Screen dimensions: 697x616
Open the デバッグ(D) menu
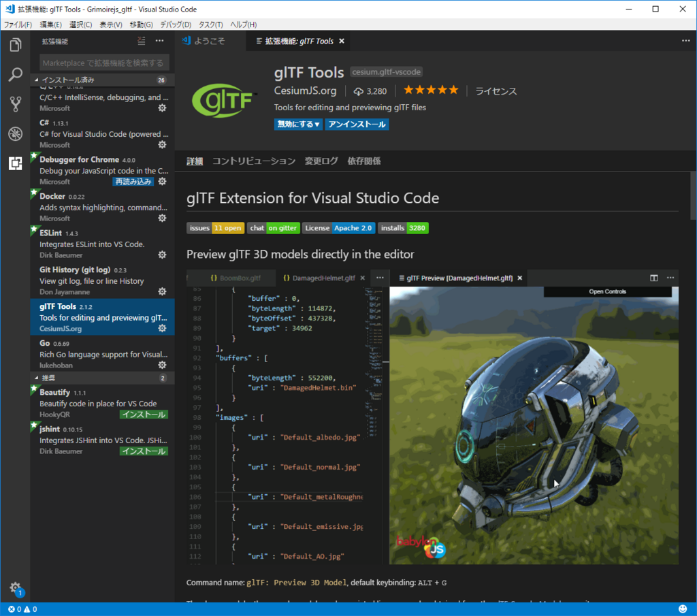176,25
